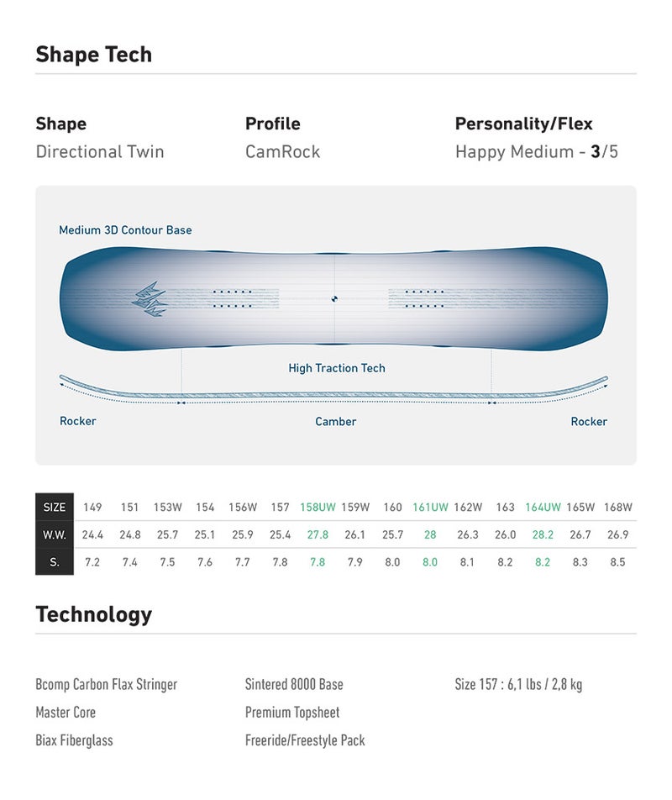The width and height of the screenshot is (672, 800).
Task: Click the left binding insert holes
Action: [233, 299]
